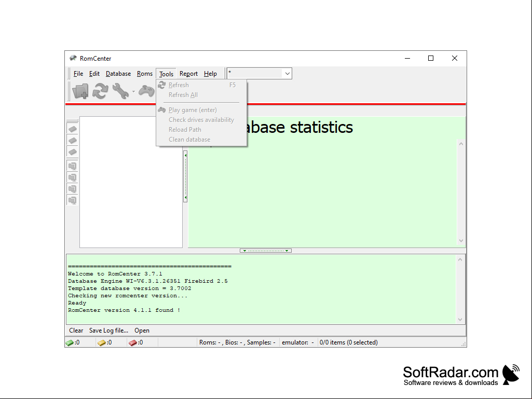Click the refresh icon beside Refresh menu entry
532x399 pixels.
point(162,85)
